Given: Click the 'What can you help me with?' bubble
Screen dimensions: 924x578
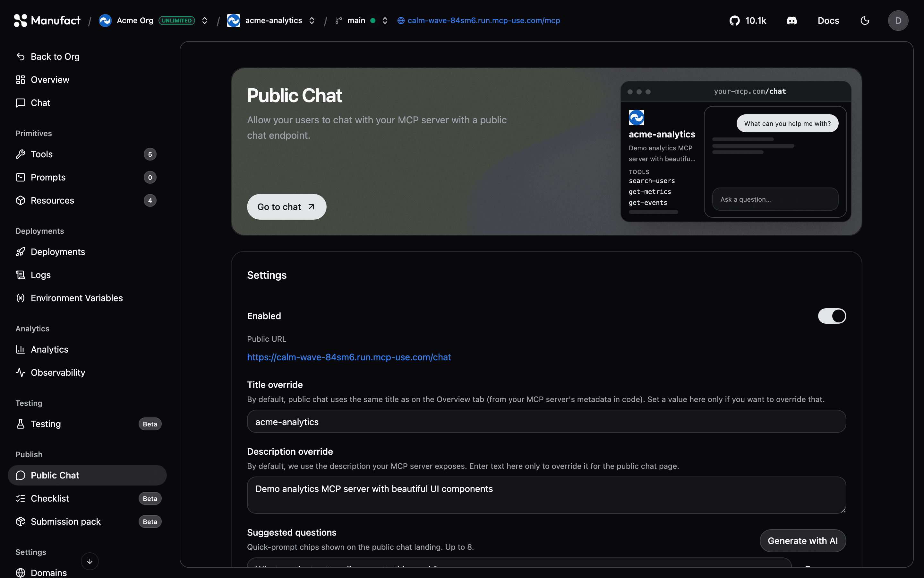Looking at the screenshot, I should [x=787, y=124].
